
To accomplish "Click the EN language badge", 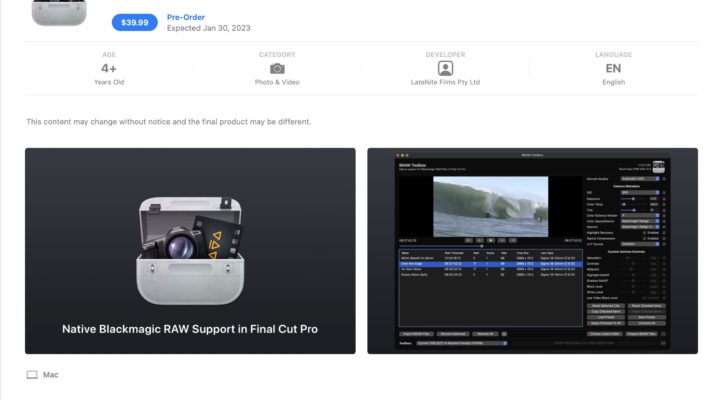I will coord(613,68).
